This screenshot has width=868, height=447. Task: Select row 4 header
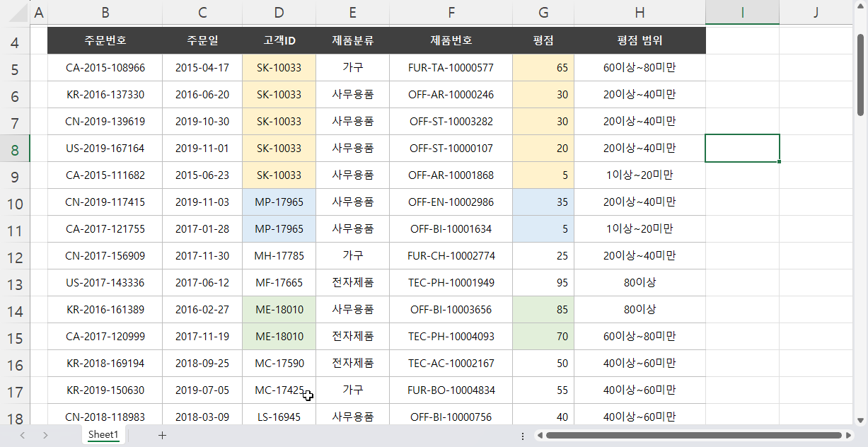(x=15, y=42)
